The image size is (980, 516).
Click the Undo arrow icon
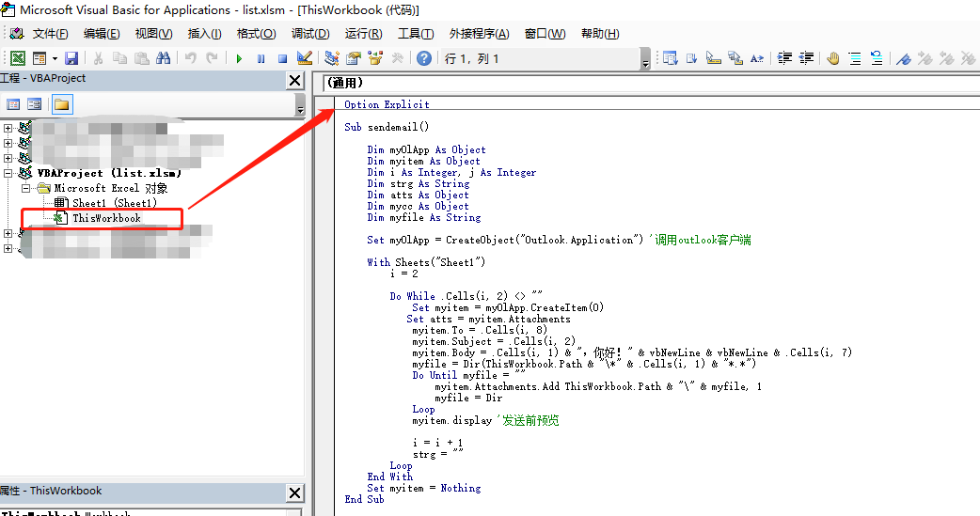(x=191, y=58)
